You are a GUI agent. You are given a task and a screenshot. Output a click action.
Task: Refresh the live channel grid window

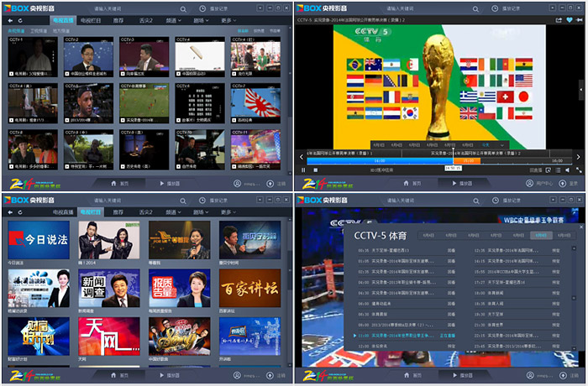[20, 21]
